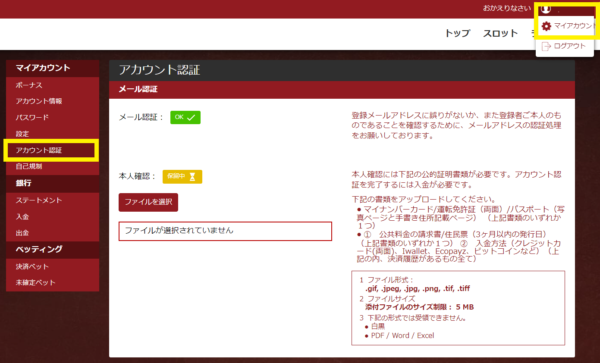Click the ファイルを選択 button
Image resolution: width=600 pixels, height=363 pixels.
point(148,202)
